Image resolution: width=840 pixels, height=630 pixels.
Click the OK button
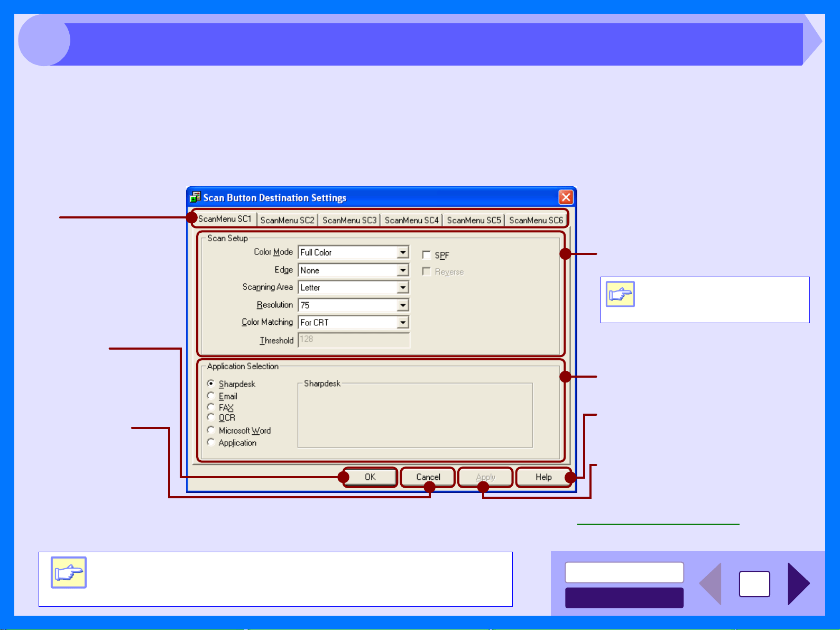[x=370, y=477]
